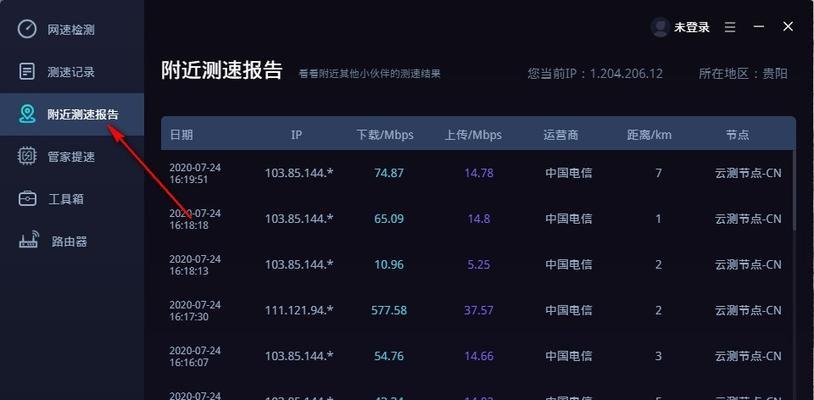Click 中国电信 in the 74.87 row
The image size is (814, 400).
tap(568, 173)
